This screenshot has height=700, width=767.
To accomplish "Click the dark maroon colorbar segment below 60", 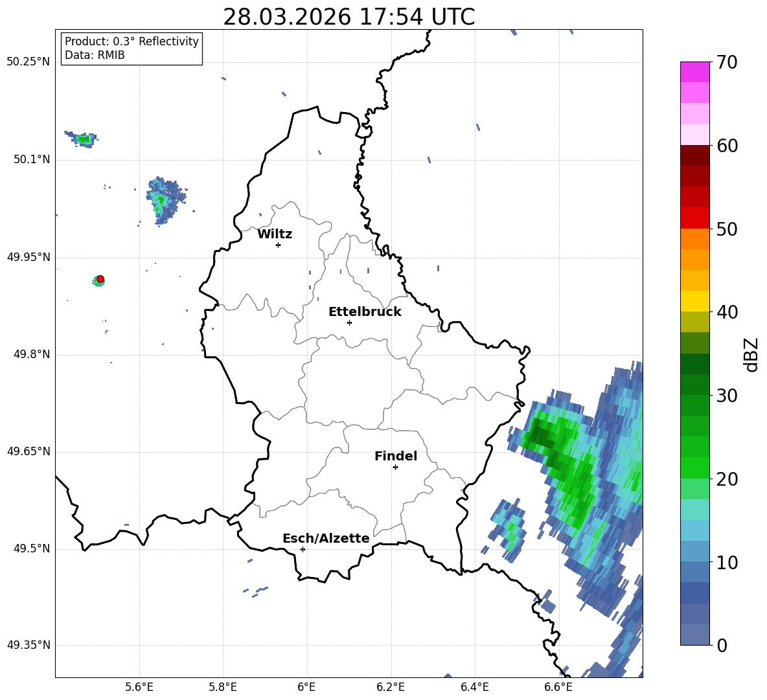I will 694,155.
